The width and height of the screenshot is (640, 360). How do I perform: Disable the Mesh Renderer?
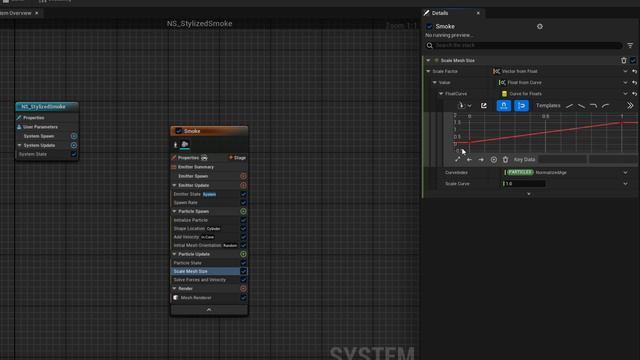(x=243, y=298)
